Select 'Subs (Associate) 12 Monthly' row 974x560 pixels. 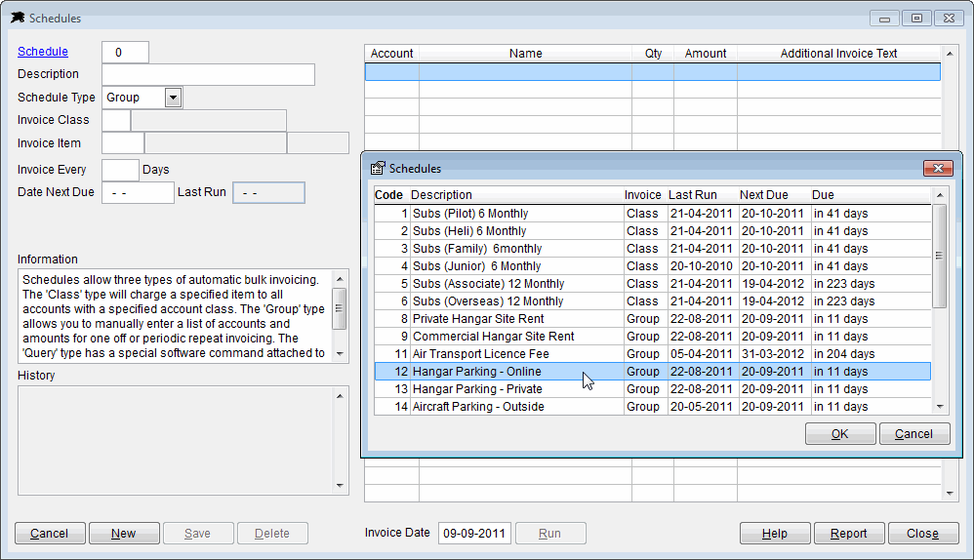652,284
